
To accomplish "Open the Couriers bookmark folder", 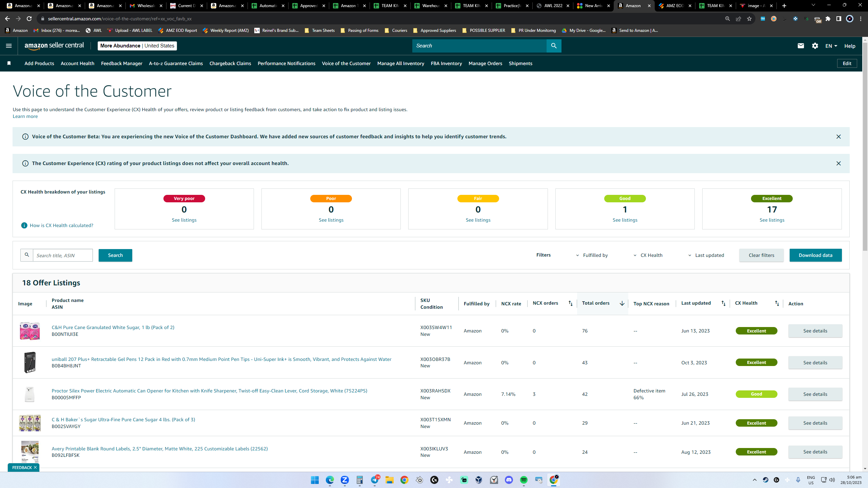I will 396,30.
